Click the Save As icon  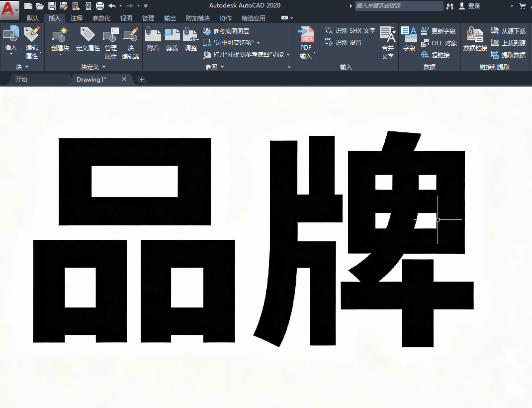tap(64, 6)
